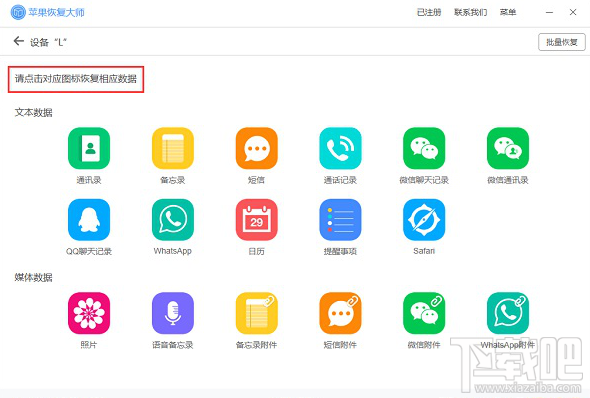The height and width of the screenshot is (398, 590).
Task: Click the 苹果恢复大师 app logo
Action: pos(18,12)
